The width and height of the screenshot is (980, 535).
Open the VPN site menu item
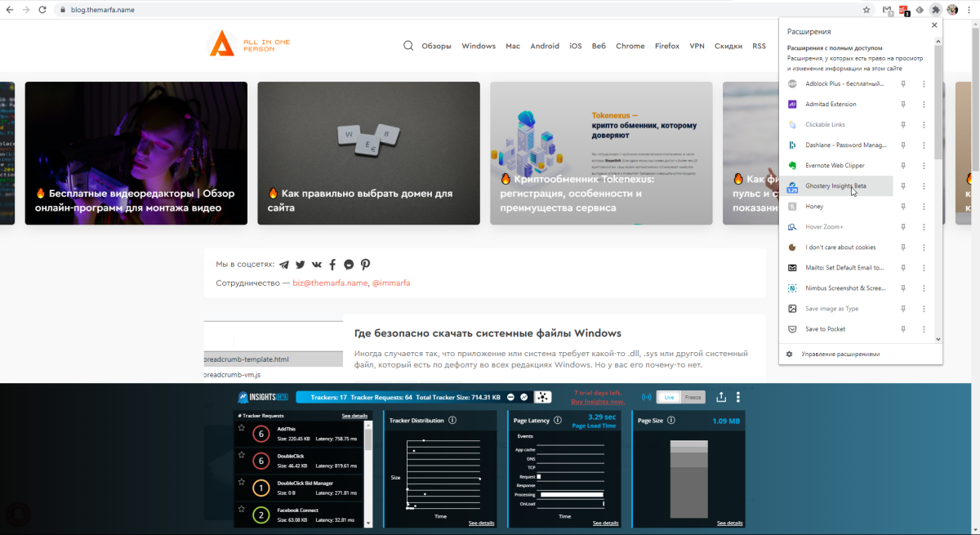pos(697,46)
